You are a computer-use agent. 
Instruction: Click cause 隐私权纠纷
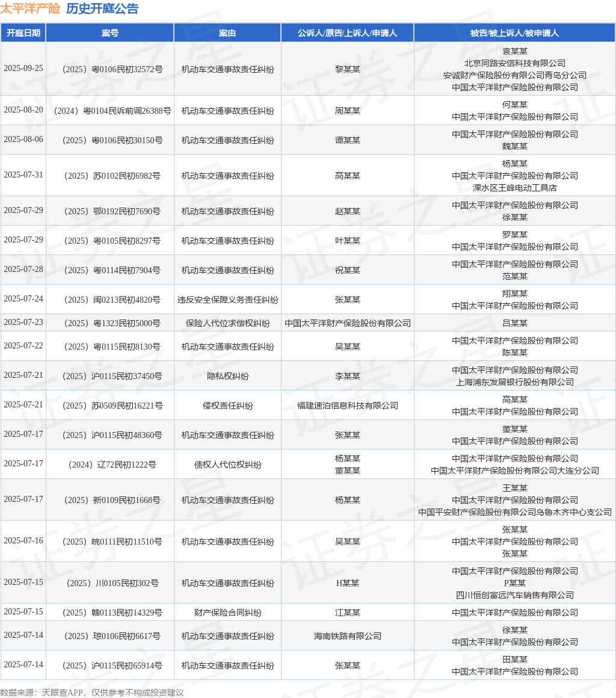[x=227, y=376]
